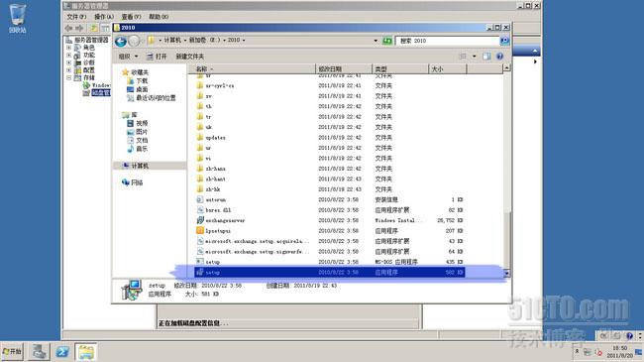The image size is (644, 362).
Task: Select 计算机 in navigation pane
Action: pos(140,166)
